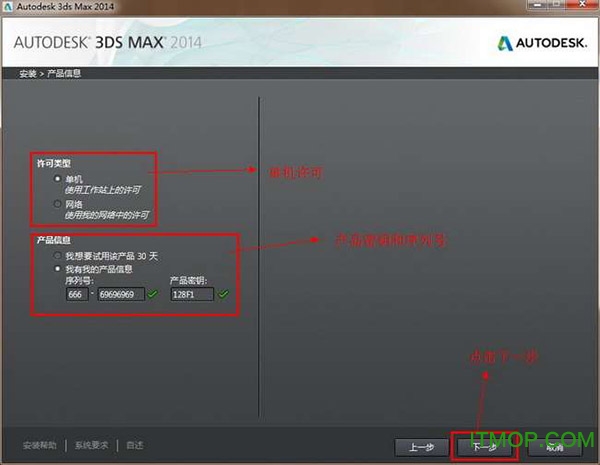Image resolution: width=600 pixels, height=465 pixels.
Task: Click green checkmark beside the product key
Action: 223,293
